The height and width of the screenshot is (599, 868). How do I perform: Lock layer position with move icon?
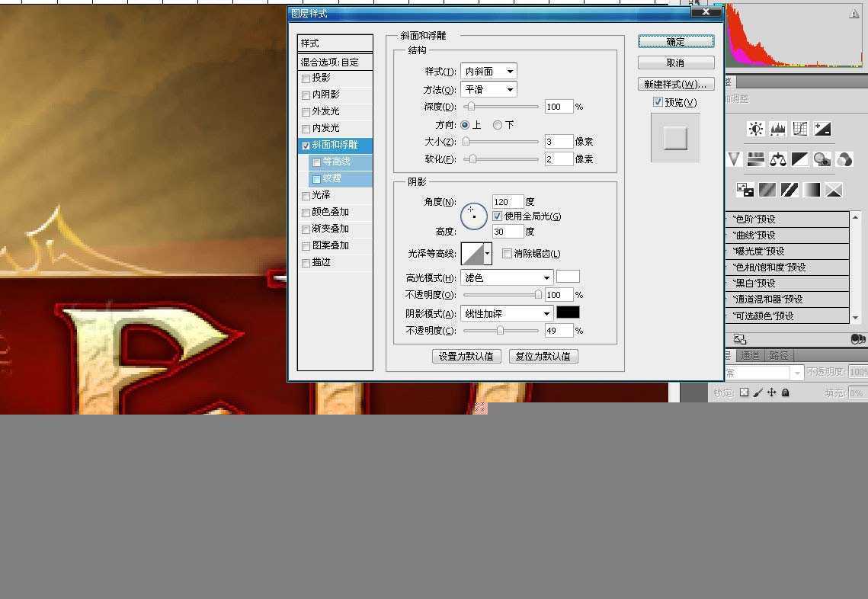point(772,392)
